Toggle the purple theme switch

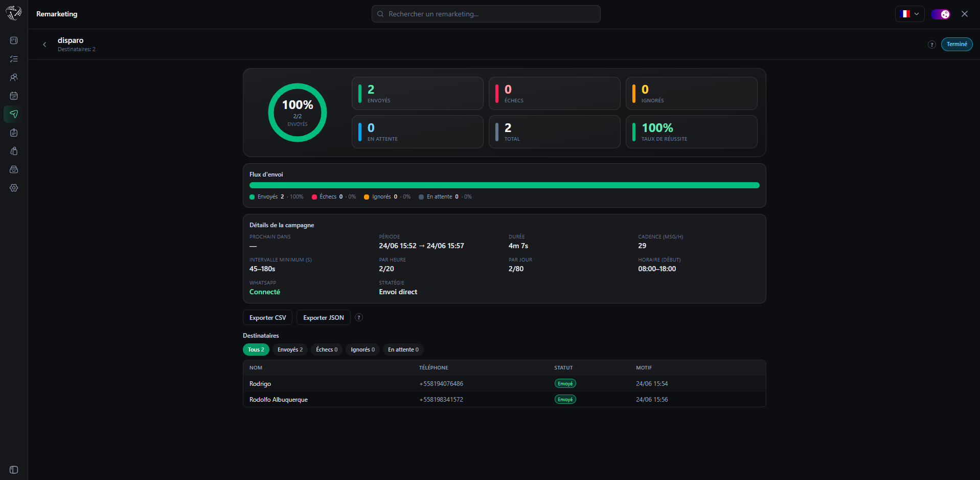(x=941, y=14)
